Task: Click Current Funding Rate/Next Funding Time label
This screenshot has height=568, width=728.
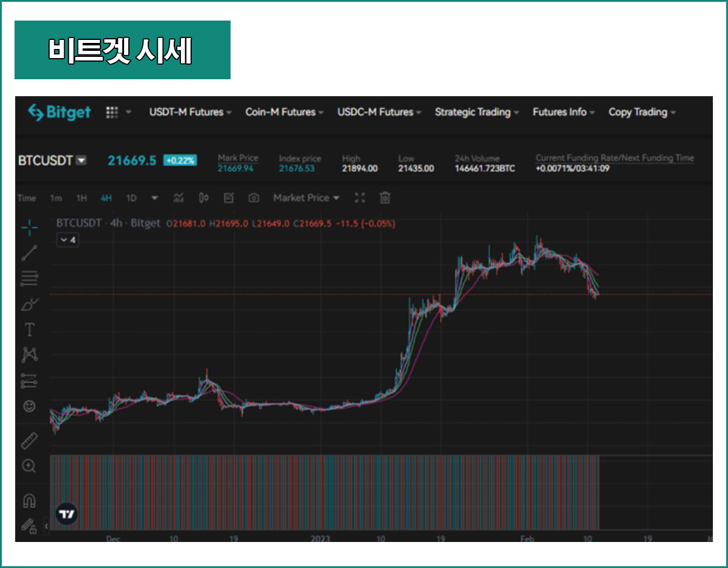Action: 614,158
